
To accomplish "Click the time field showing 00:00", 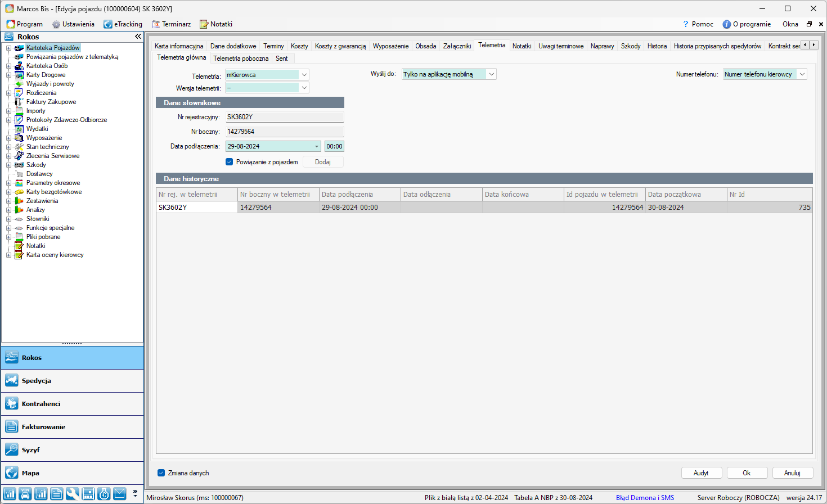I will [x=334, y=146].
